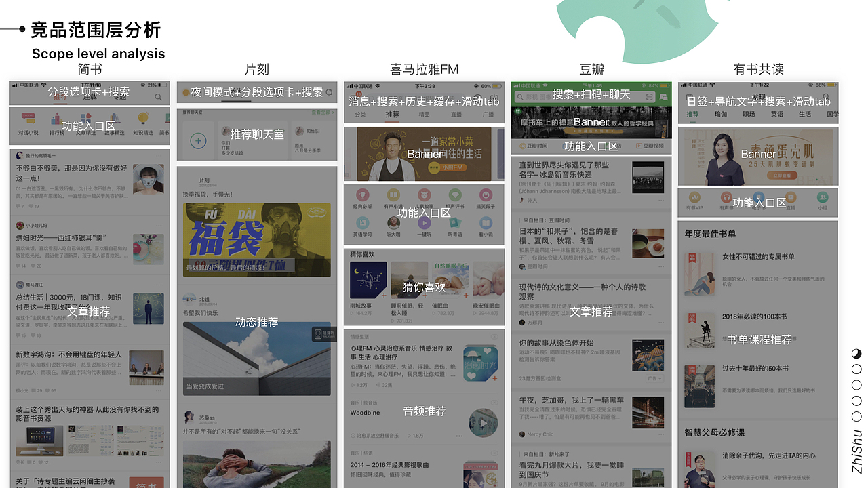Select the 分类 tab in 喜马拉雅FM
The width and height of the screenshot is (868, 488).
(x=360, y=115)
